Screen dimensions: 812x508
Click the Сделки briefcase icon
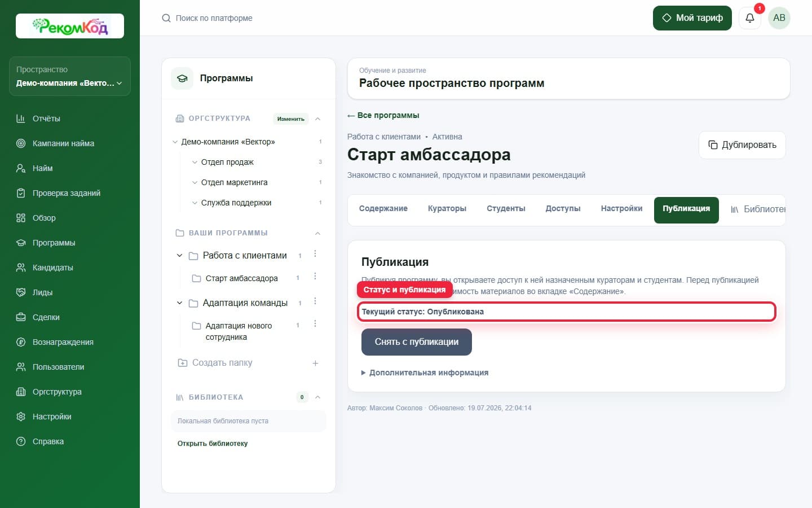[21, 317]
